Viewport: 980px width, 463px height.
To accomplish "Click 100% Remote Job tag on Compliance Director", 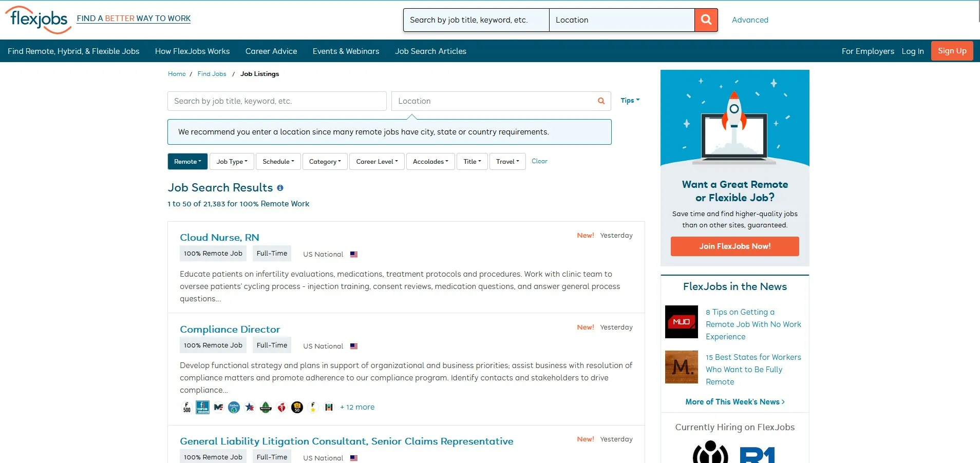I will 213,345.
